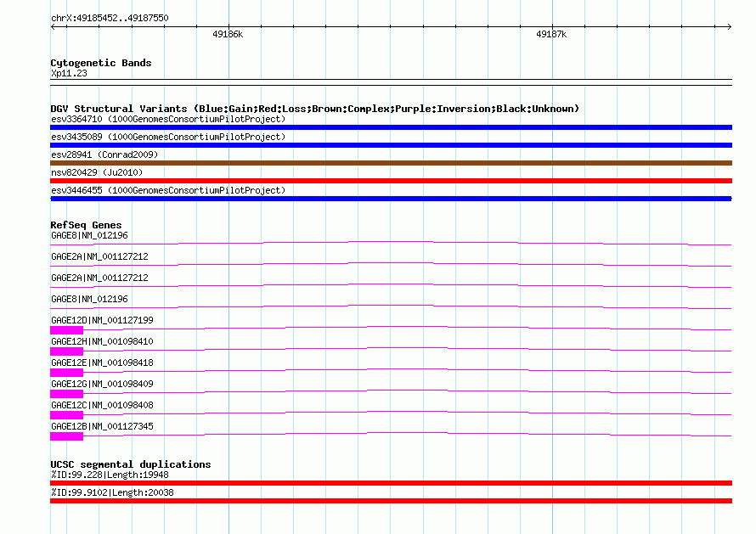756x534 pixels.
Task: Click the blue gain bar for esv3446455
Action: [391, 199]
